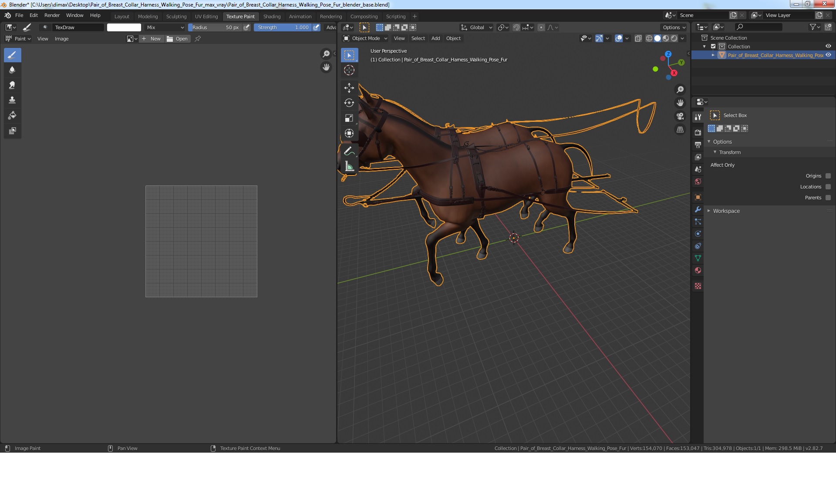836x504 pixels.
Task: Open the Object Data mesh properties tab
Action: 698,258
